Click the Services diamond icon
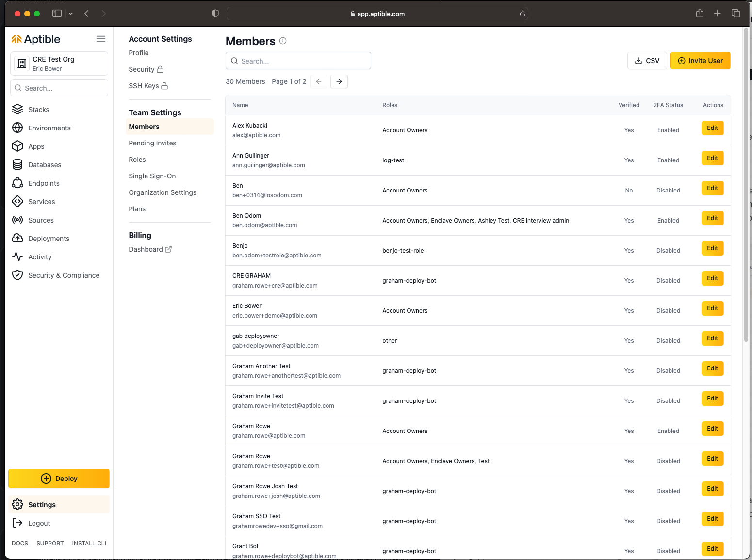The image size is (752, 560). tap(17, 202)
